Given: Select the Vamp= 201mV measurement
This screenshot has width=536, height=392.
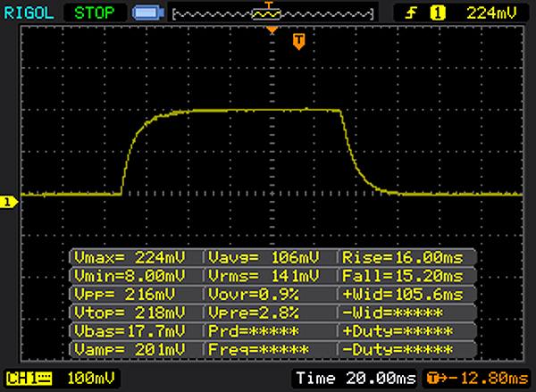Looking at the screenshot, I should (135, 349).
